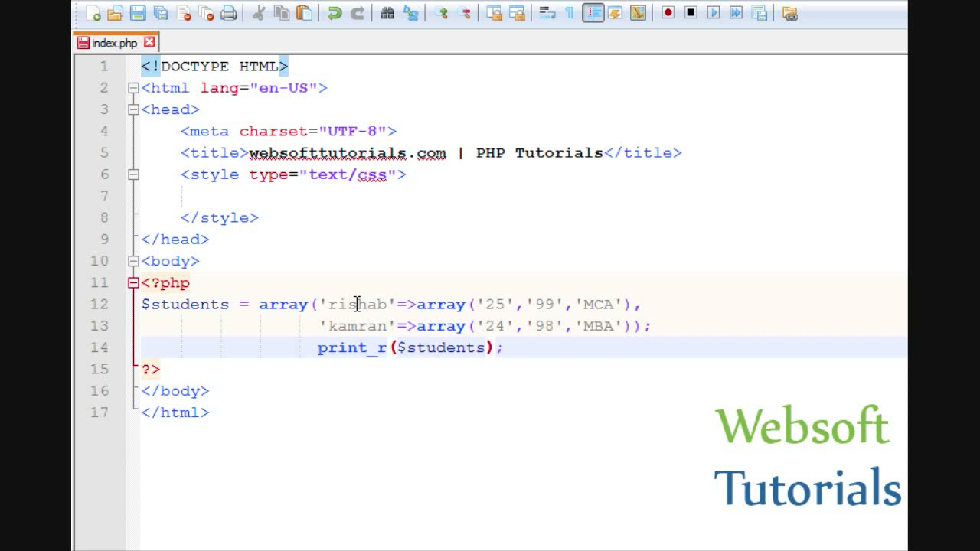This screenshot has width=980, height=551.
Task: Open the user-defined language icon
Action: coord(615,13)
